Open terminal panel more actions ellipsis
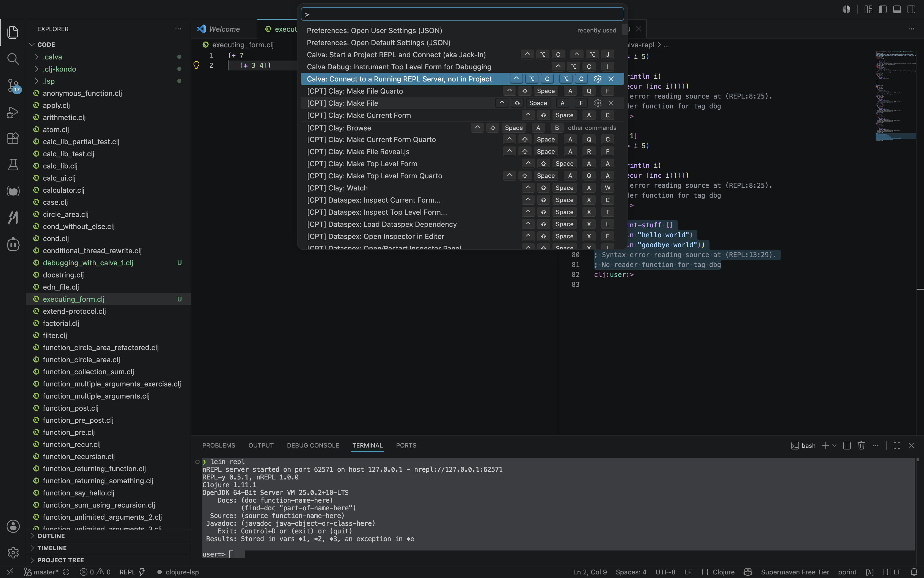The height and width of the screenshot is (578, 924). point(876,445)
